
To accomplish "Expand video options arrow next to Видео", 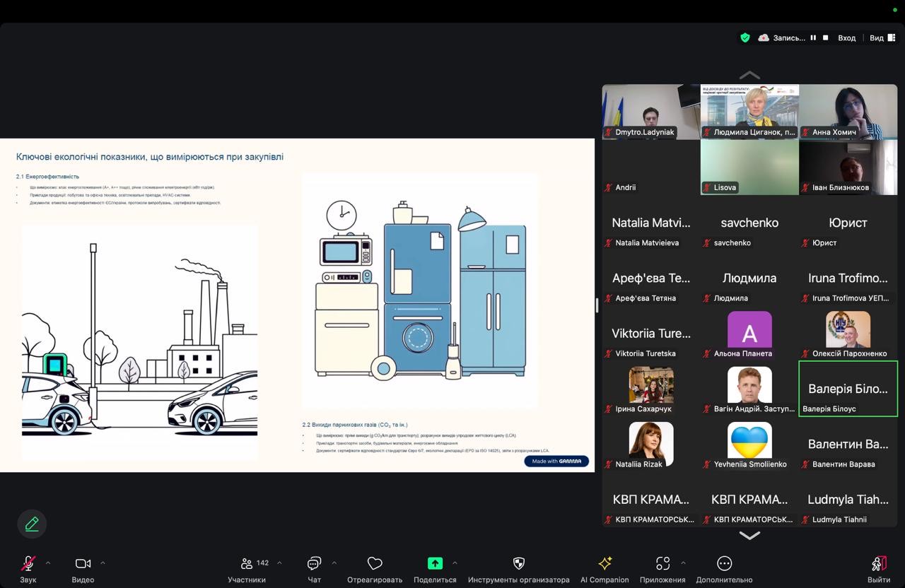I will click(x=103, y=563).
